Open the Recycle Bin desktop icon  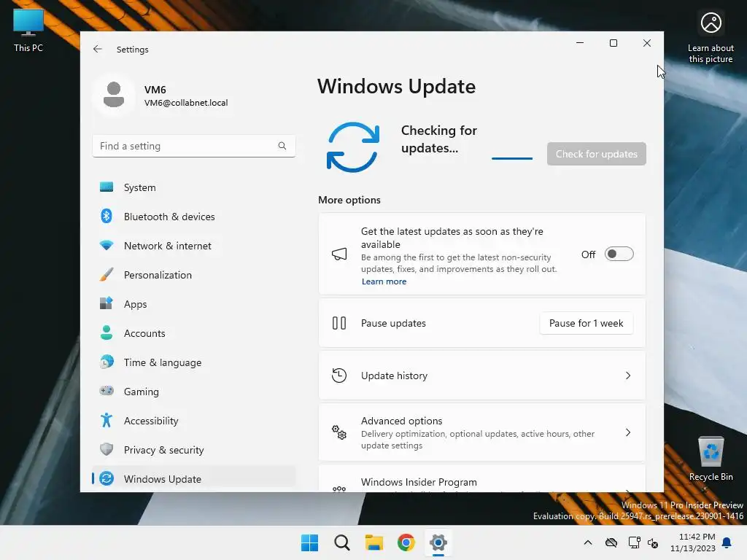(711, 459)
